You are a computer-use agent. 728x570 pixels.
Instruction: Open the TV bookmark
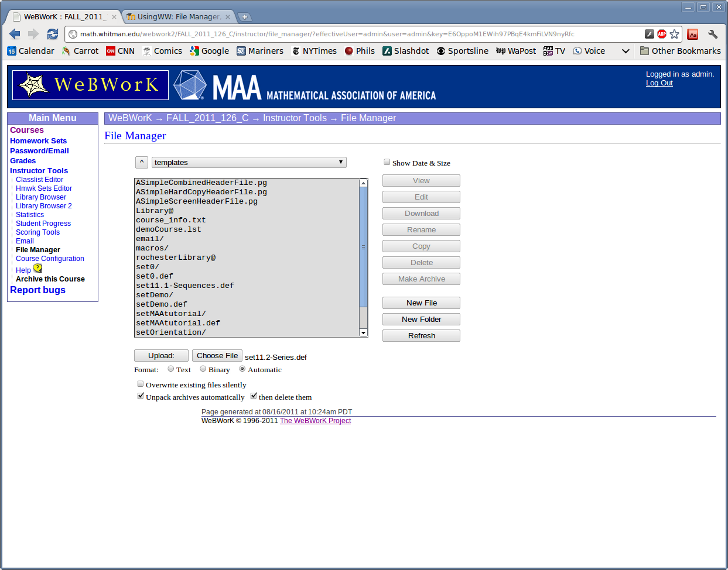(554, 51)
